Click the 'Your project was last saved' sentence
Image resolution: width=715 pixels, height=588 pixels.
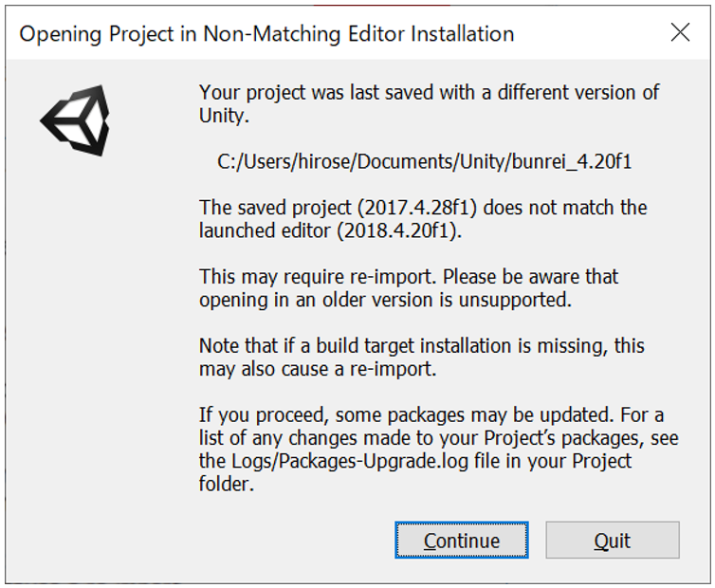[x=429, y=93]
